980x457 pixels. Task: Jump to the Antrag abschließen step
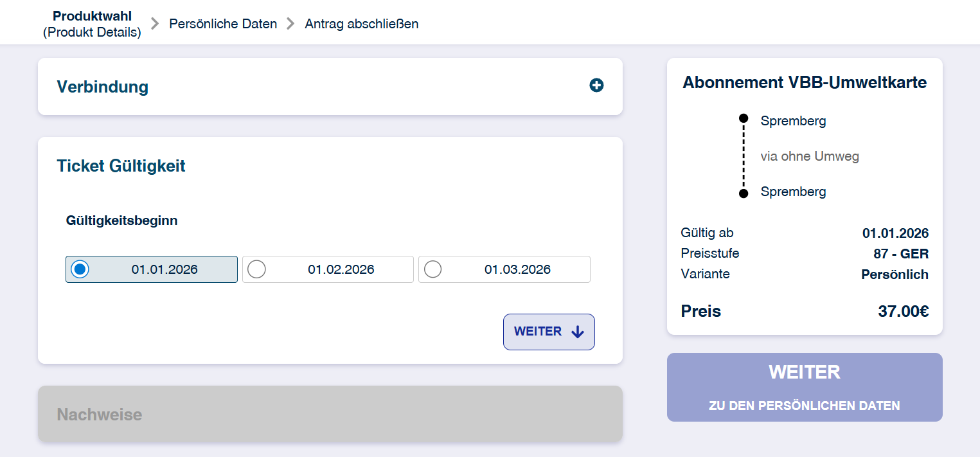coord(361,24)
